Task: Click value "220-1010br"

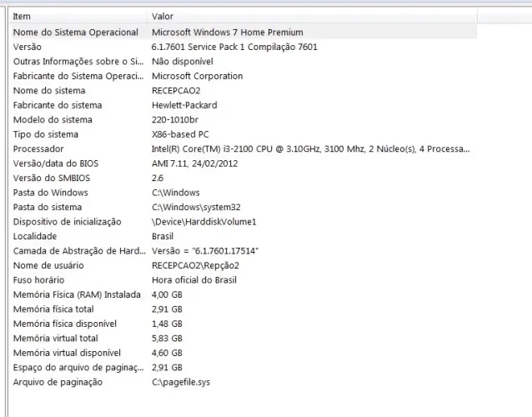Action: pos(175,120)
